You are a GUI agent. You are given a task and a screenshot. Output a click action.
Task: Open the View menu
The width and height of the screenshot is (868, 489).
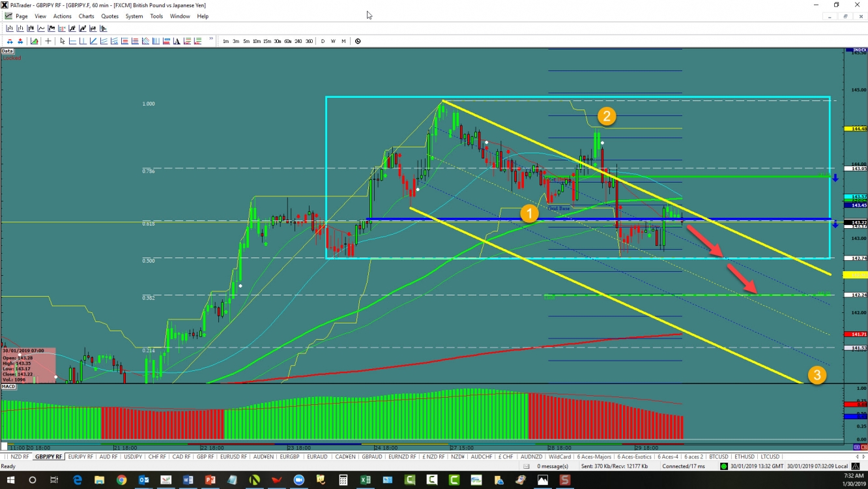click(x=40, y=16)
